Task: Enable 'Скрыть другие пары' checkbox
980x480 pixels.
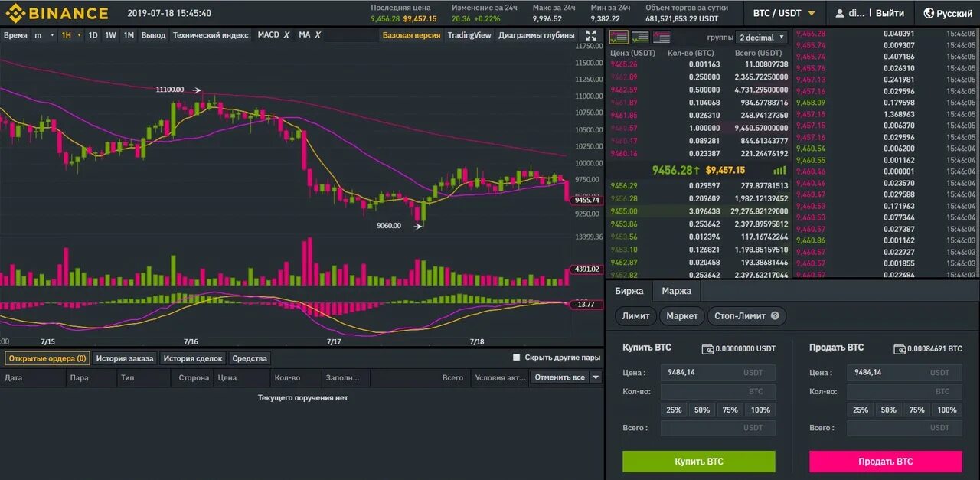Action: pyautogui.click(x=517, y=358)
